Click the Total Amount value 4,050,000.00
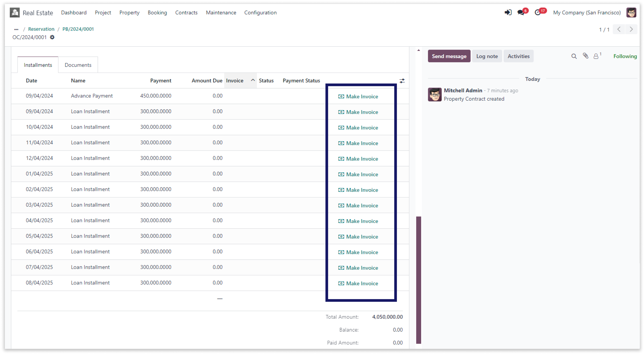Image resolution: width=644 pixels, height=354 pixels. pos(387,317)
